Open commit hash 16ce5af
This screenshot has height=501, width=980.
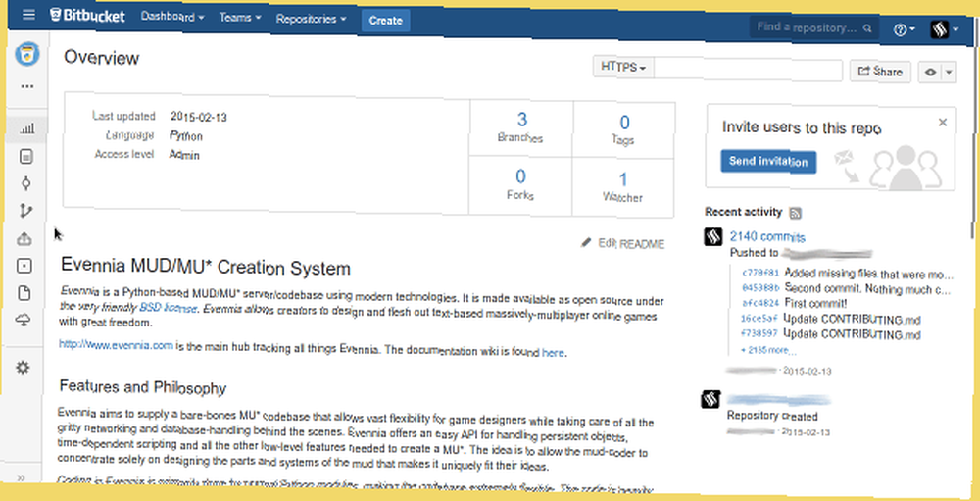coord(760,319)
